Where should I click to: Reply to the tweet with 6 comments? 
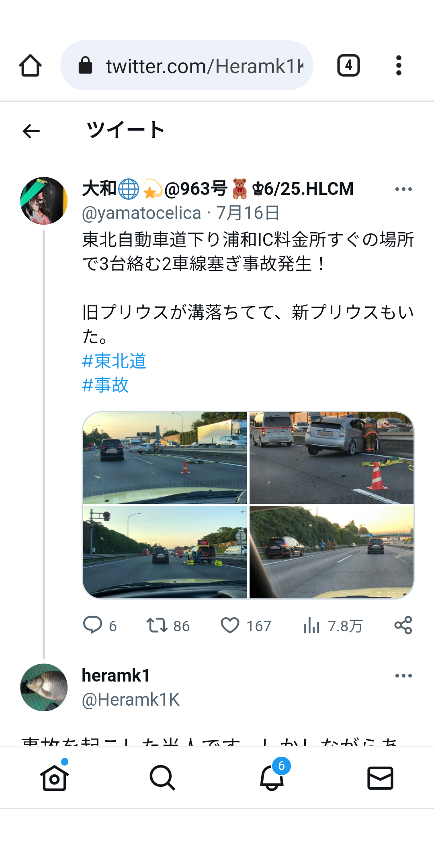pos(92,625)
